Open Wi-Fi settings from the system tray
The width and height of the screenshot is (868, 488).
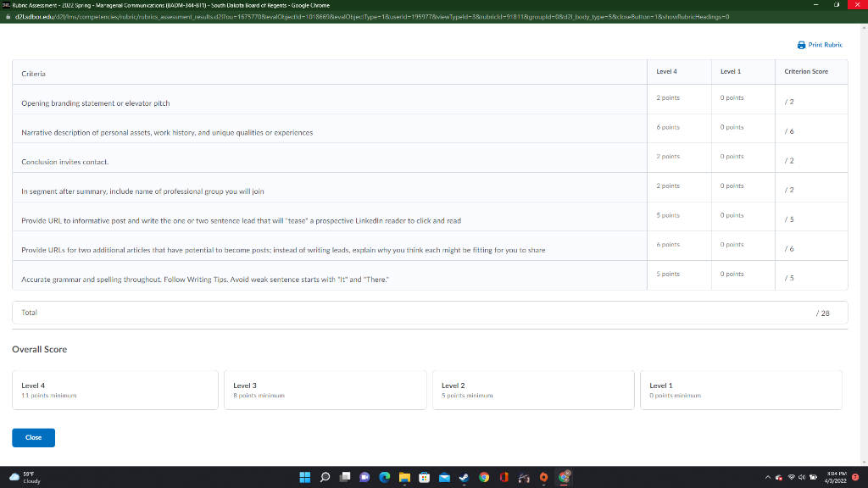coord(790,476)
